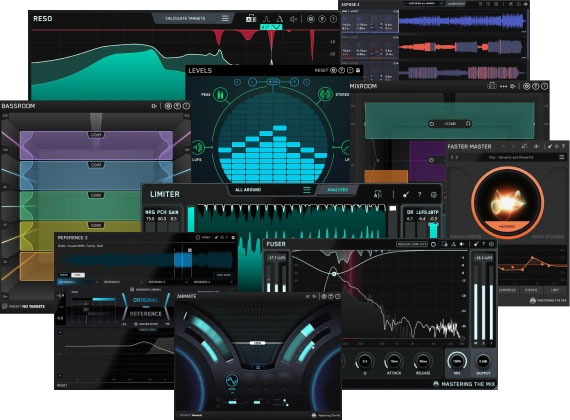The height and width of the screenshot is (420, 570).
Task: Click RESET in LEVELS header
Action: (x=321, y=70)
